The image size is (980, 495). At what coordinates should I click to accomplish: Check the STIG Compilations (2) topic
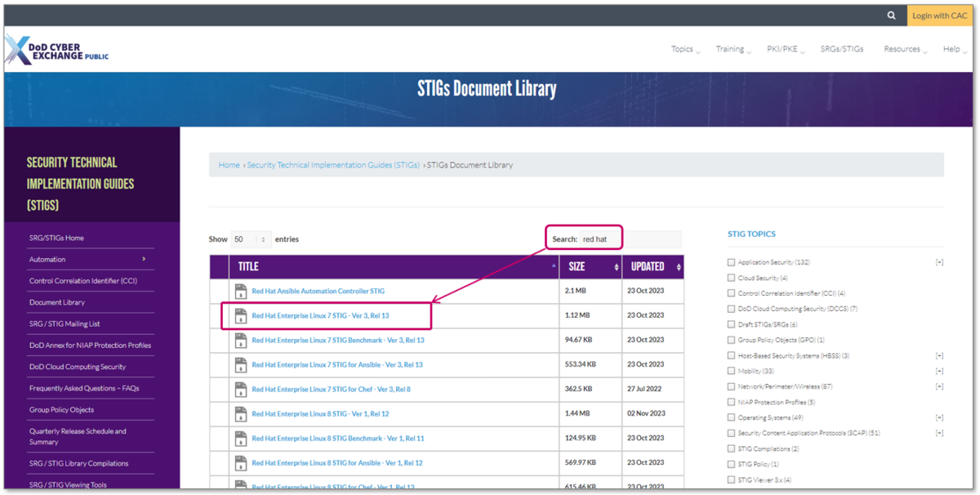click(x=731, y=448)
